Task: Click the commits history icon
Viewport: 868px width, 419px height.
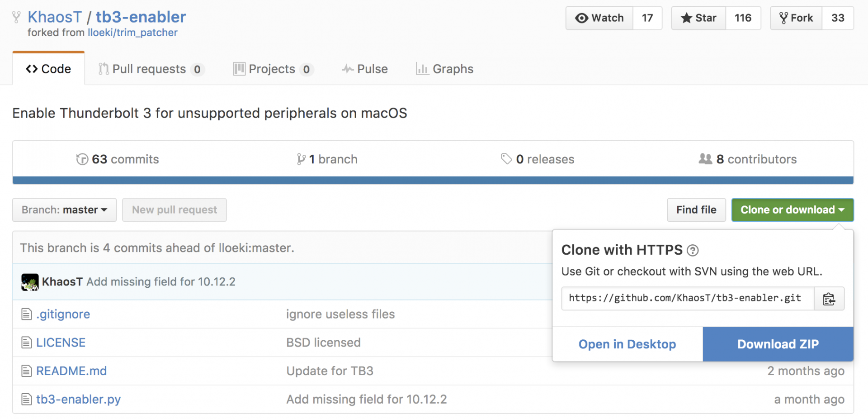Action: [x=82, y=159]
